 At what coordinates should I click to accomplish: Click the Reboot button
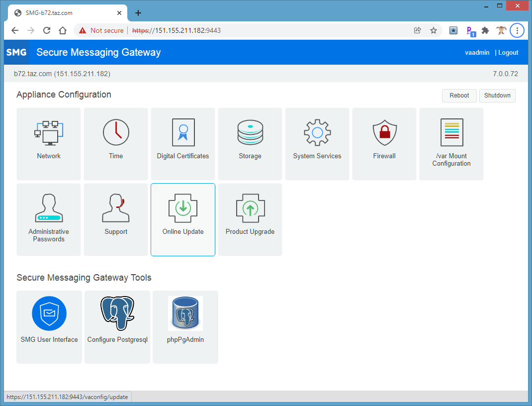click(459, 96)
